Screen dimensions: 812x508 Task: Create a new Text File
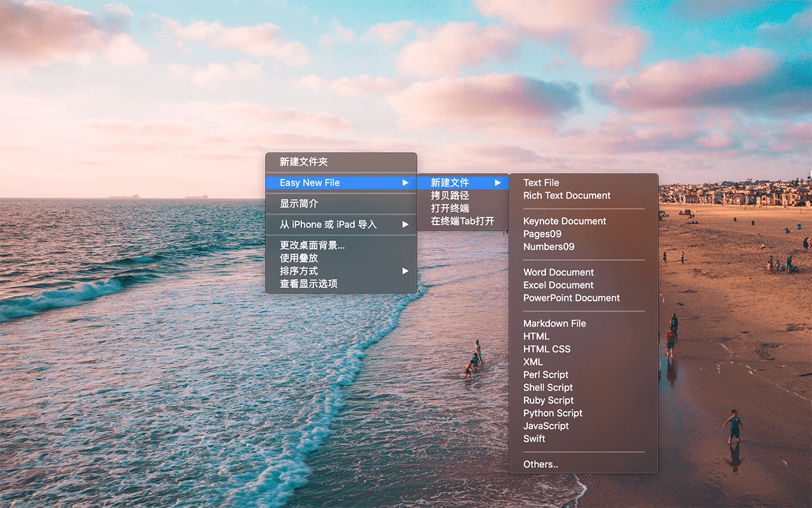541,183
